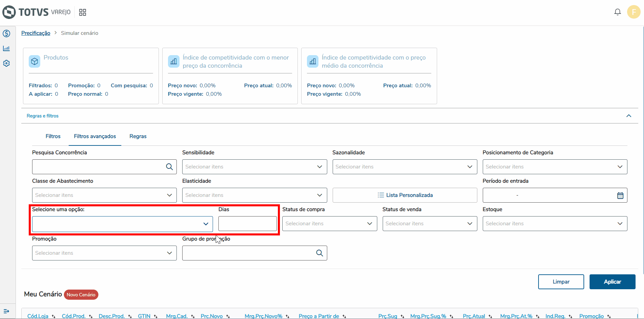Open the user avatar profile
The width and height of the screenshot is (644, 319).
634,12
